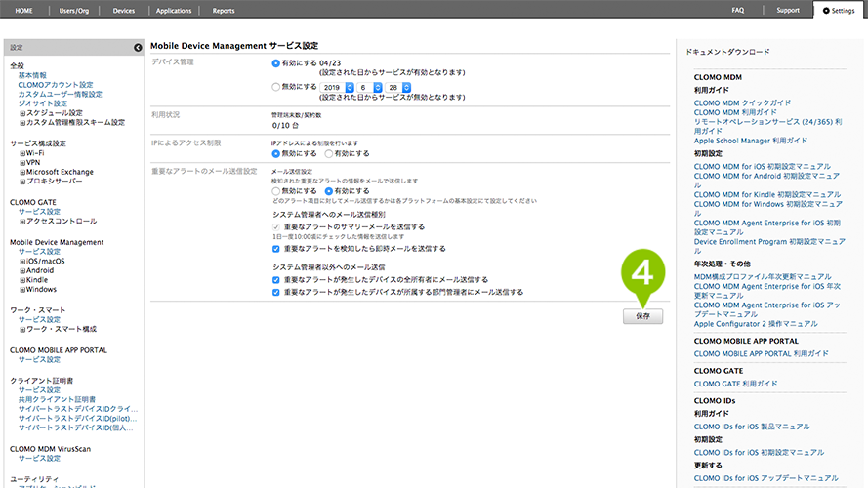868x488 pixels.
Task: Expand the スケジュール設定 tree node
Action: pyautogui.click(x=22, y=113)
